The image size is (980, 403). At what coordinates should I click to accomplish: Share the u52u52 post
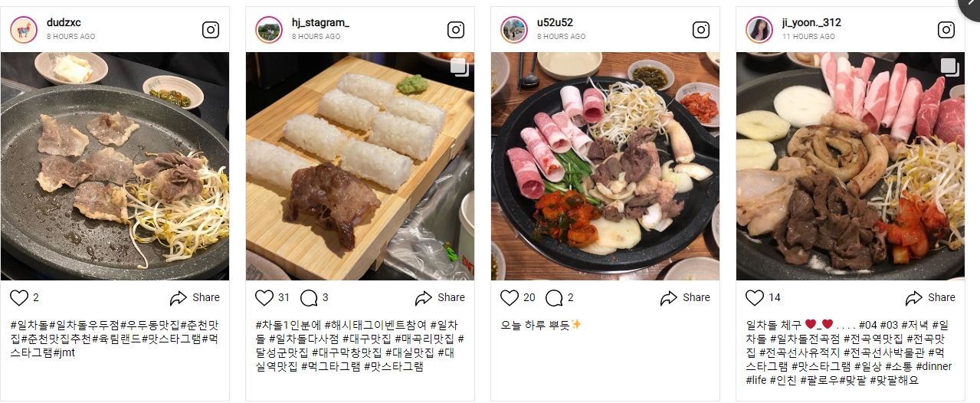tap(685, 297)
